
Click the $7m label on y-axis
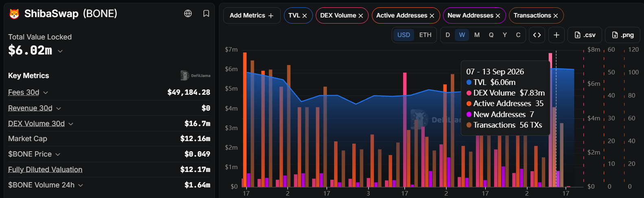(x=231, y=50)
